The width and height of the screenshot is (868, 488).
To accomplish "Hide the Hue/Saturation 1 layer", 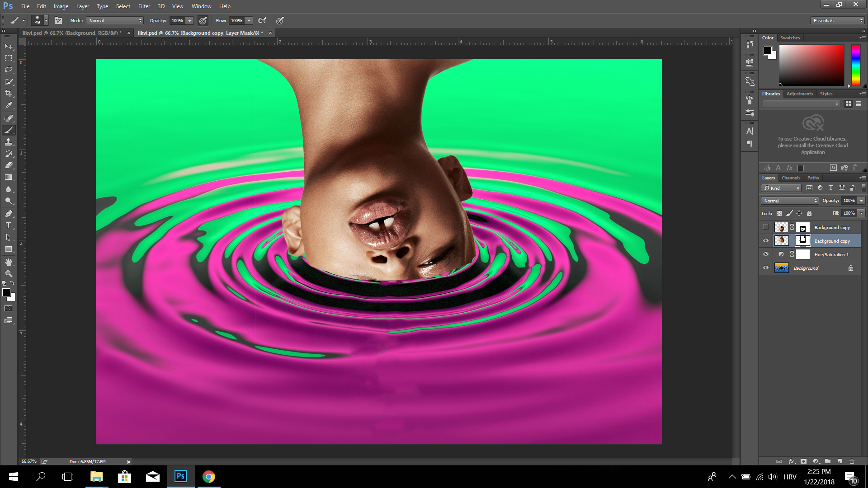I will click(x=765, y=254).
